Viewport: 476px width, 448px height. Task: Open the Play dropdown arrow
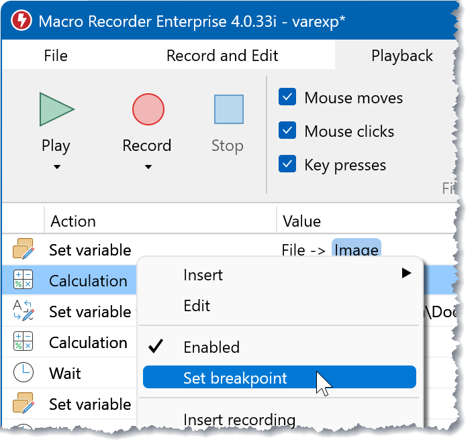[x=56, y=167]
